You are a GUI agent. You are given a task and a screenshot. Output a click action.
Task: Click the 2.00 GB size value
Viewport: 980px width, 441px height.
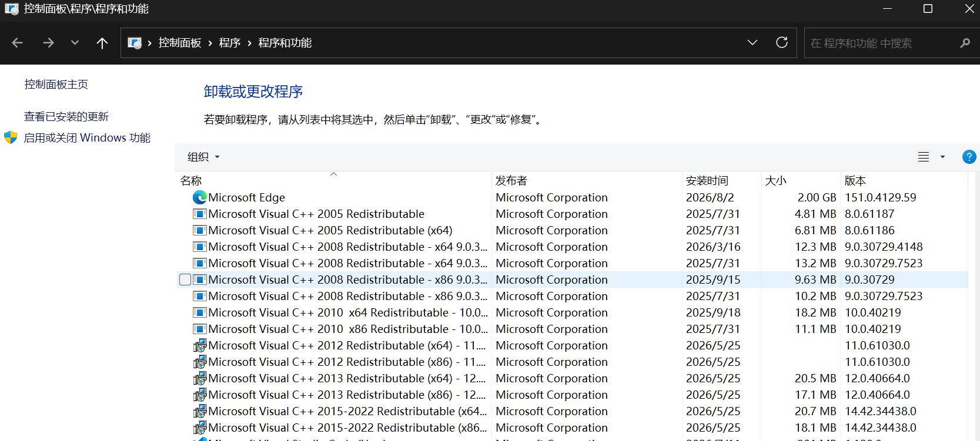pos(817,198)
